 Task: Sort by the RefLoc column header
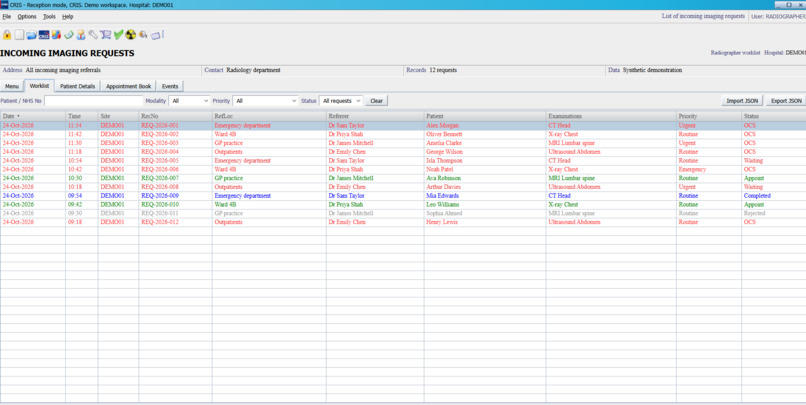269,116
